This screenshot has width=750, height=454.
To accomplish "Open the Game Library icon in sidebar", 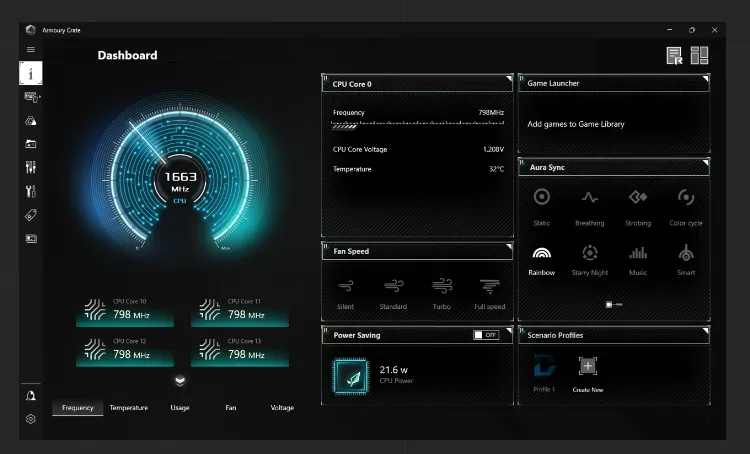I will point(31,144).
